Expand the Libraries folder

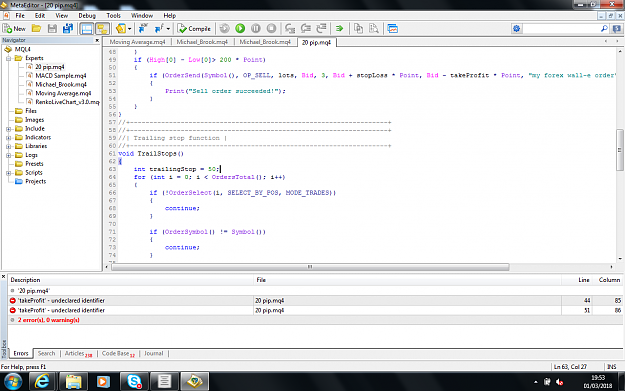[8, 146]
